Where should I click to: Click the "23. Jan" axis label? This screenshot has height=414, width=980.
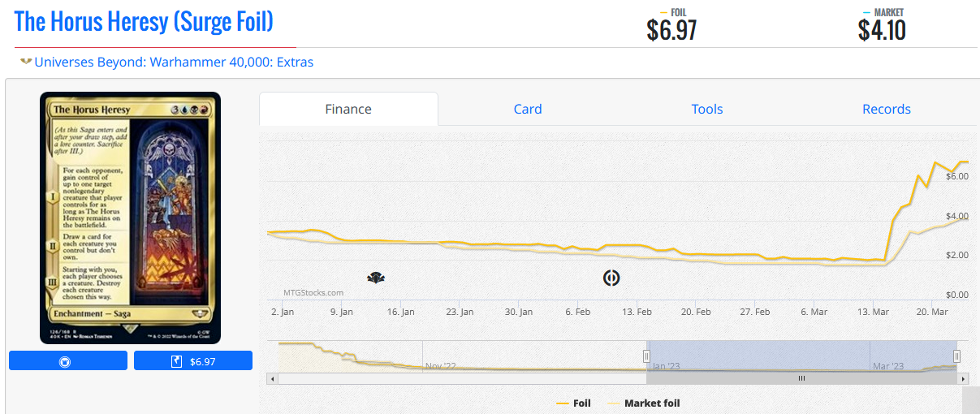pyautogui.click(x=460, y=312)
